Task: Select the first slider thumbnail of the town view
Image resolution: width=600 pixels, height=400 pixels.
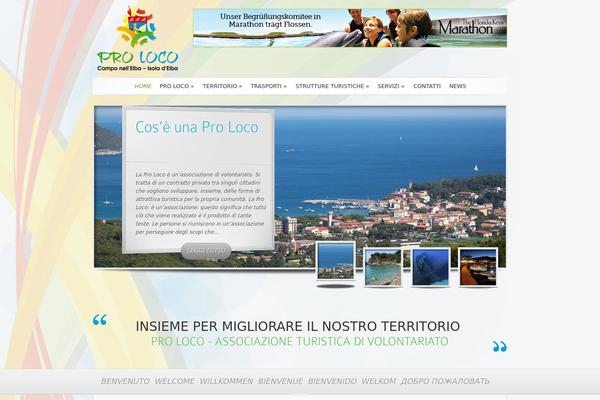Action: [x=336, y=261]
